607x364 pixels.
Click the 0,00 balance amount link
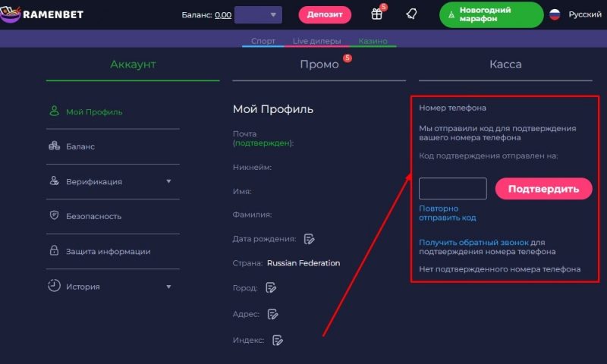tap(223, 15)
